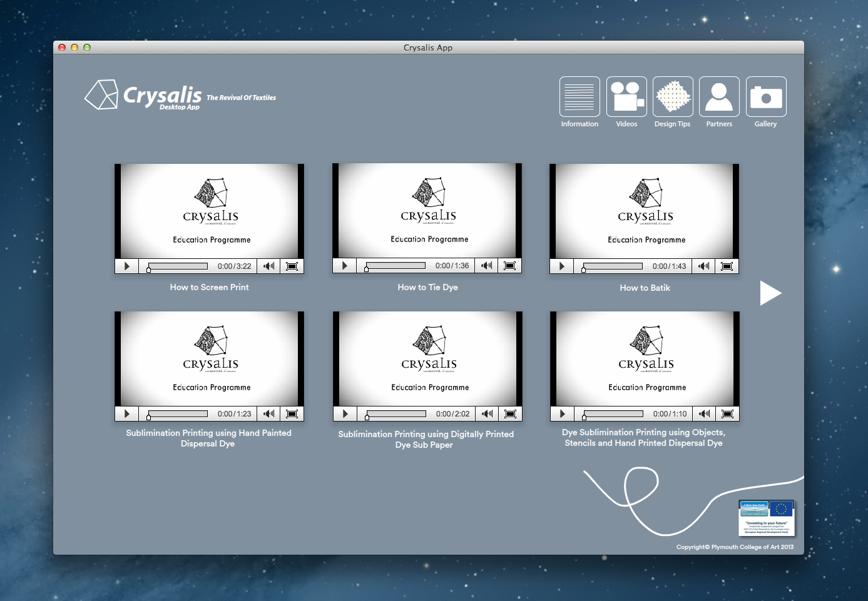Click the Objects, Stencils Dispersal Dye thumbnail

click(x=645, y=359)
